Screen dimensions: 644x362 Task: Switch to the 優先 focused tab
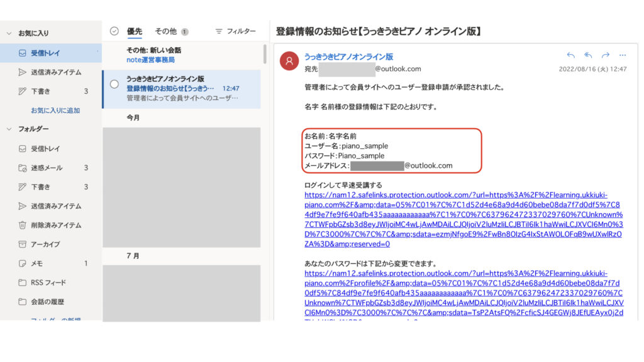point(135,31)
